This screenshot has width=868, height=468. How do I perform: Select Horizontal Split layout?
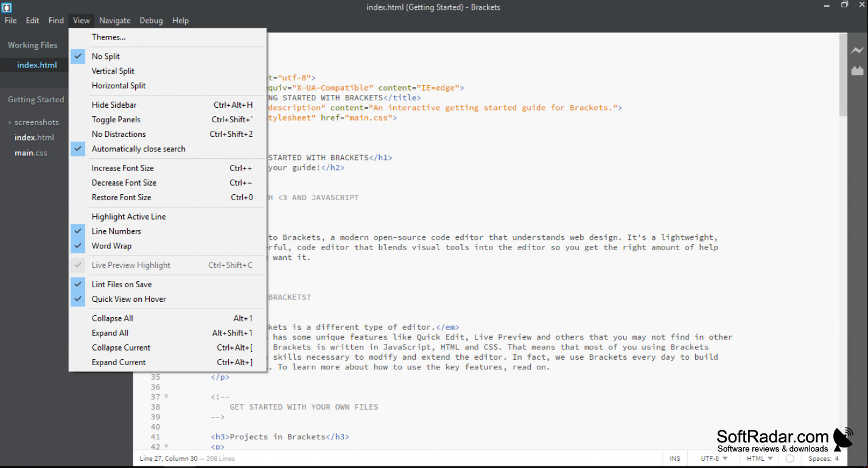click(x=167, y=86)
